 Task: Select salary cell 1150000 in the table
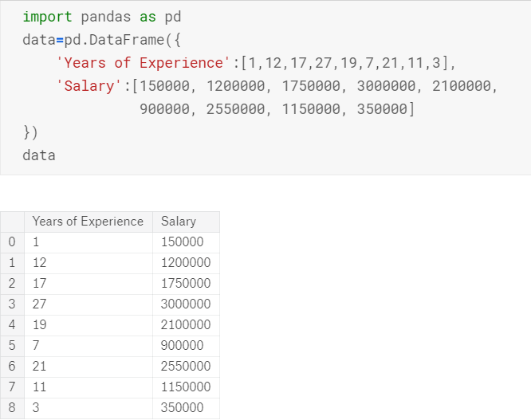pos(186,387)
